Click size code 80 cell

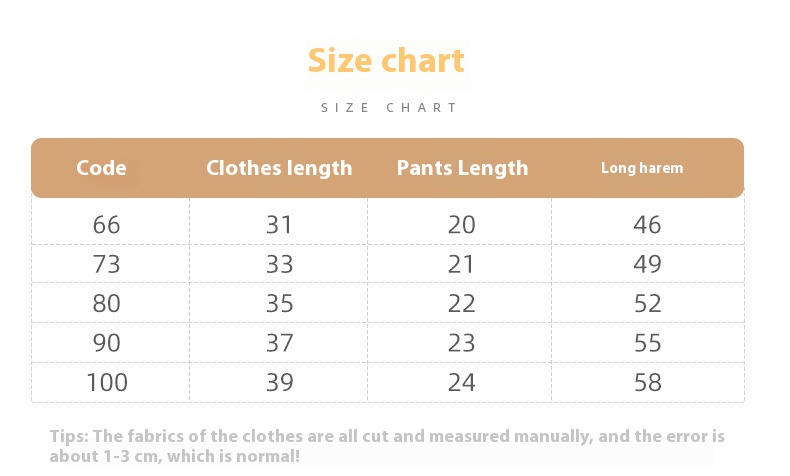pyautogui.click(x=106, y=303)
